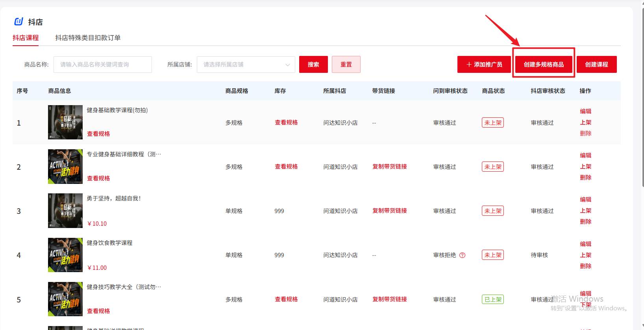Click 查看规格 under 专业健身基础详细教程 title
Image resolution: width=644 pixels, height=330 pixels.
98,178
